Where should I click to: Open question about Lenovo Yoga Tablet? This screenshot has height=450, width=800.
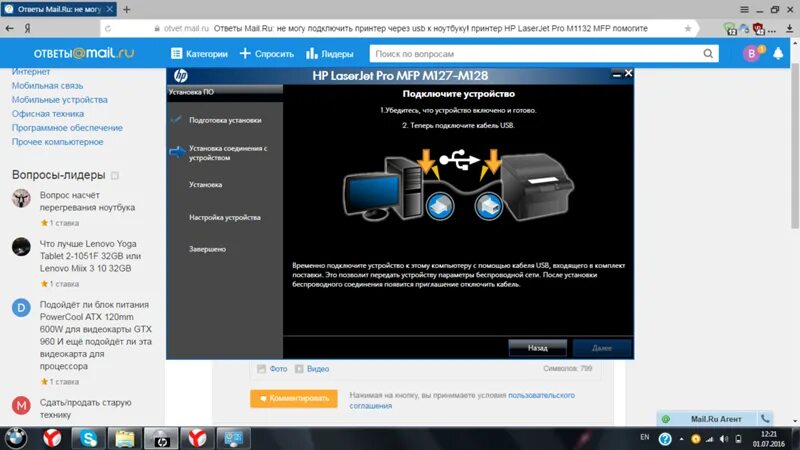click(x=90, y=256)
